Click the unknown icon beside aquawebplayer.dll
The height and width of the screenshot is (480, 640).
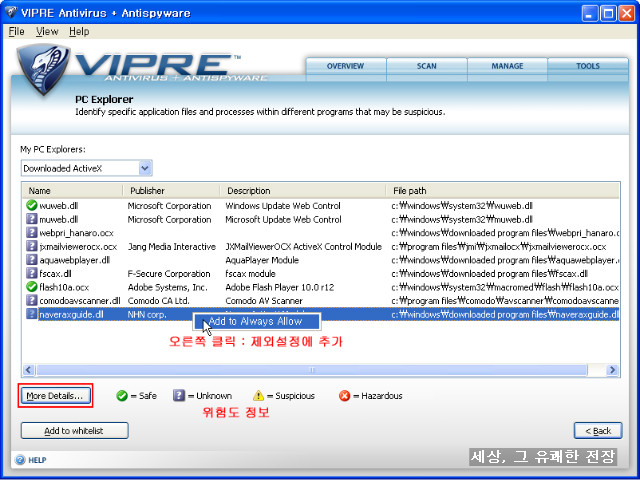[31, 260]
